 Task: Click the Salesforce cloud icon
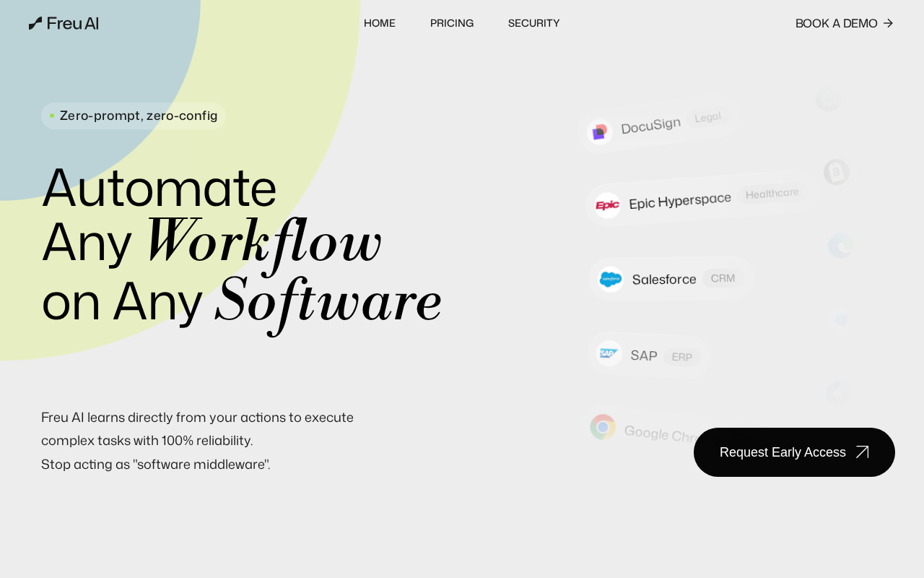tap(610, 279)
